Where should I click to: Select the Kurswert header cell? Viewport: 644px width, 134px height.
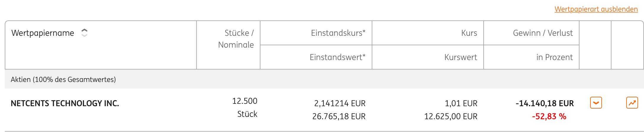[x=461, y=57]
